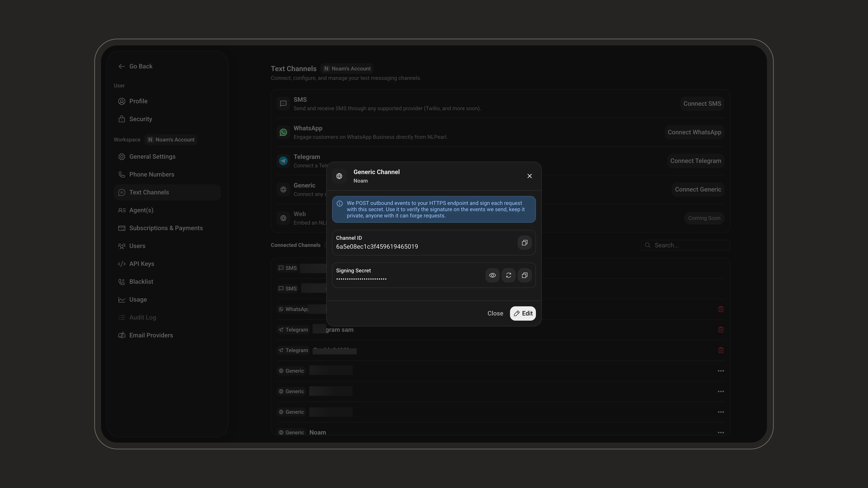Delete the Telegram 'gram sam' channel

(x=721, y=330)
